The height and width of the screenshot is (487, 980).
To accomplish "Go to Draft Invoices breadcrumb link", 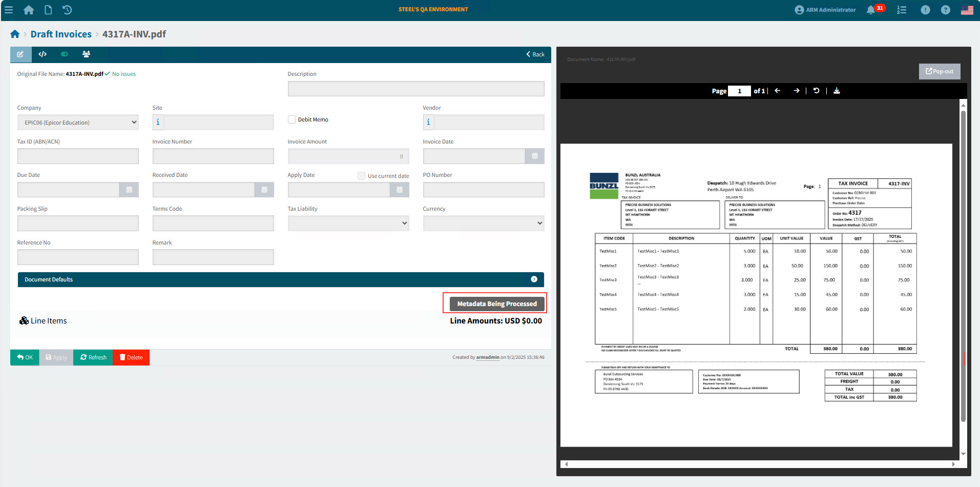I will click(61, 34).
